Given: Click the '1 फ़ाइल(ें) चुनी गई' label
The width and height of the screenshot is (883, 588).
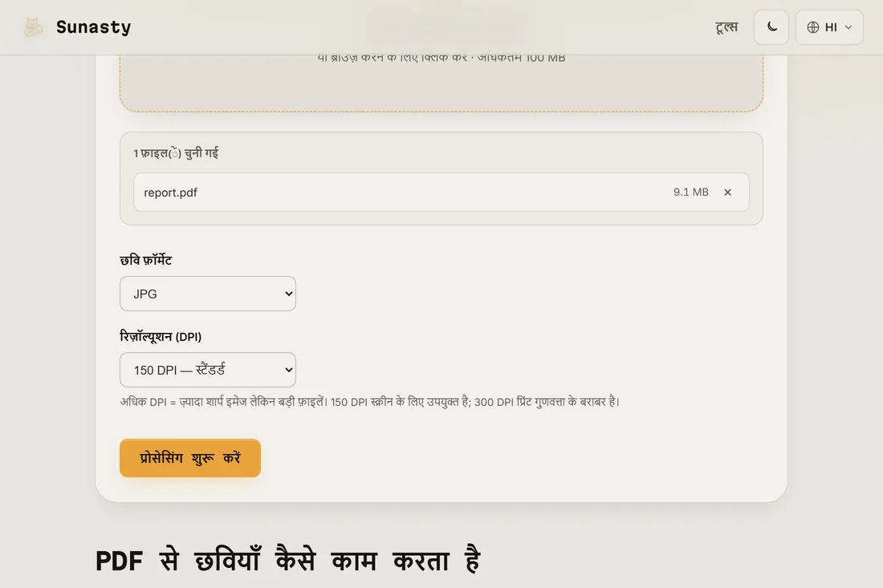Looking at the screenshot, I should [176, 153].
